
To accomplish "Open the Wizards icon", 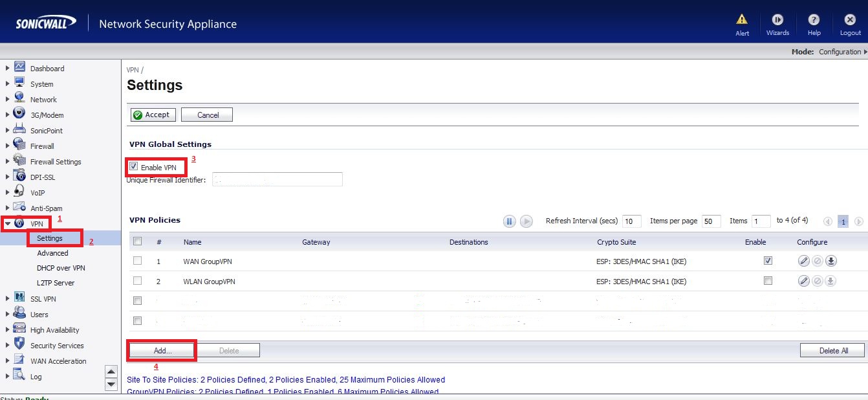I will click(778, 20).
